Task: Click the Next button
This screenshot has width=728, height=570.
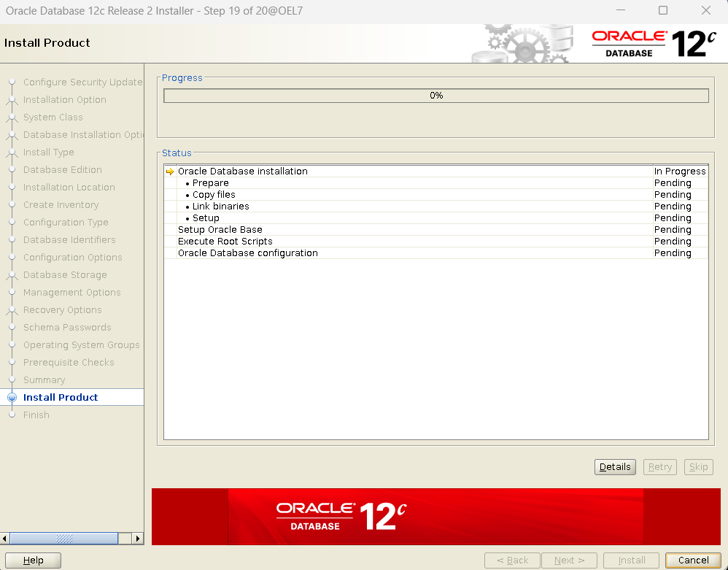Action: (569, 561)
